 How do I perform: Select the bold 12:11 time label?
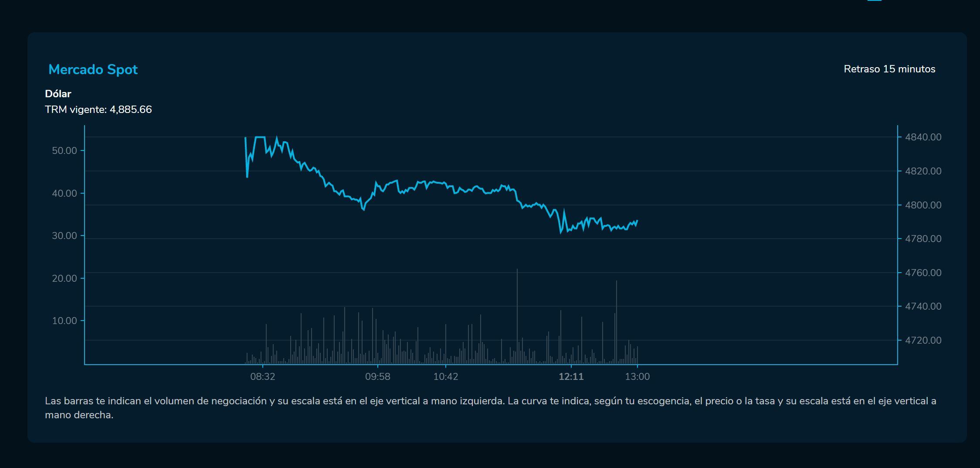coord(571,376)
